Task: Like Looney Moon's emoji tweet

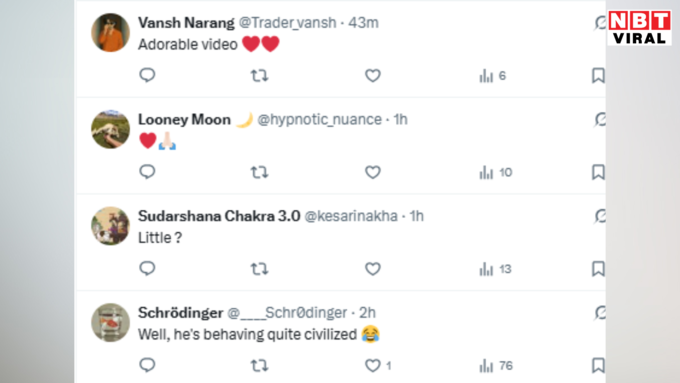Action: (373, 172)
